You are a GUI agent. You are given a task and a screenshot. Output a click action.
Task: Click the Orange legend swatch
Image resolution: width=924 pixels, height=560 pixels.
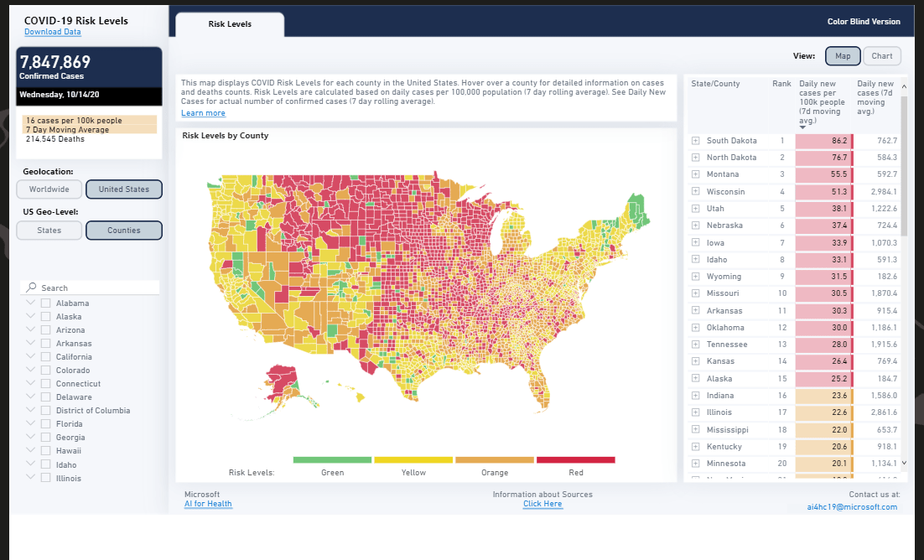pos(495,459)
